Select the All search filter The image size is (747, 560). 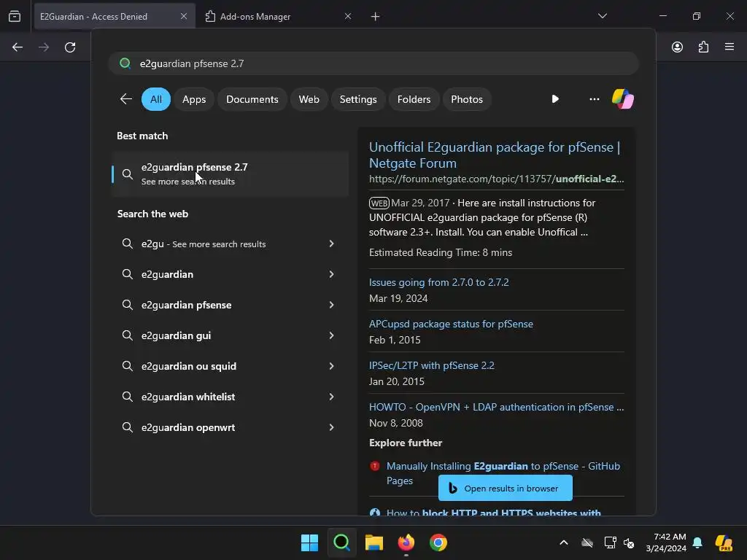(156, 99)
